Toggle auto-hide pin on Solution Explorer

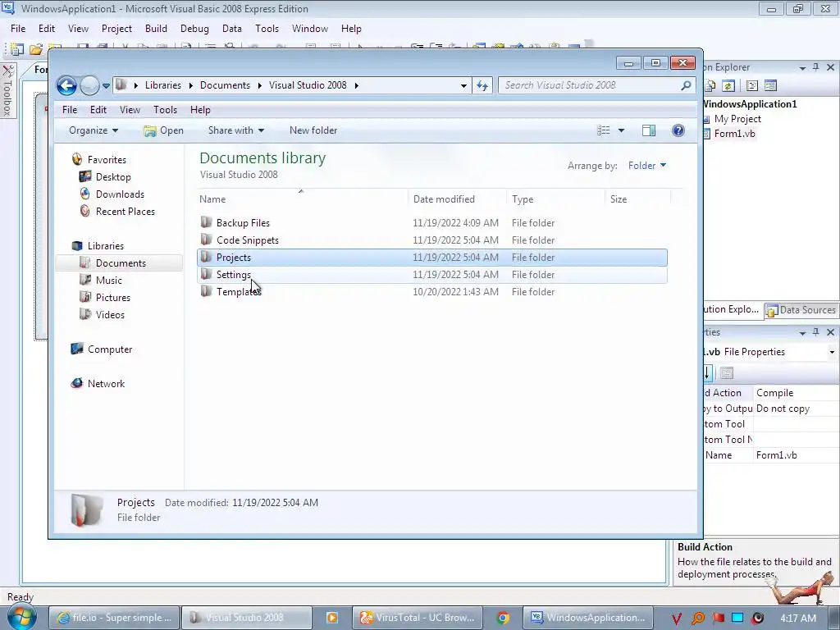(816, 67)
